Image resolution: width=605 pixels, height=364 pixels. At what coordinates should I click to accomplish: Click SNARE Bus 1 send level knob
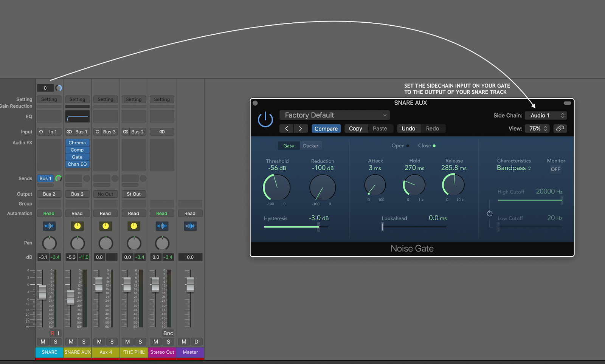[58, 178]
